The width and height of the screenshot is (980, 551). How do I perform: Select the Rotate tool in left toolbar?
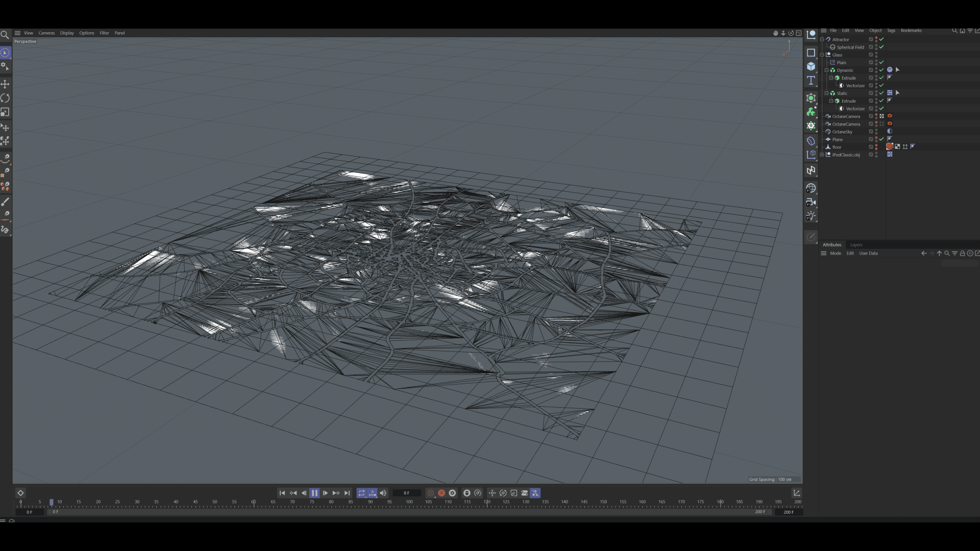point(5,98)
